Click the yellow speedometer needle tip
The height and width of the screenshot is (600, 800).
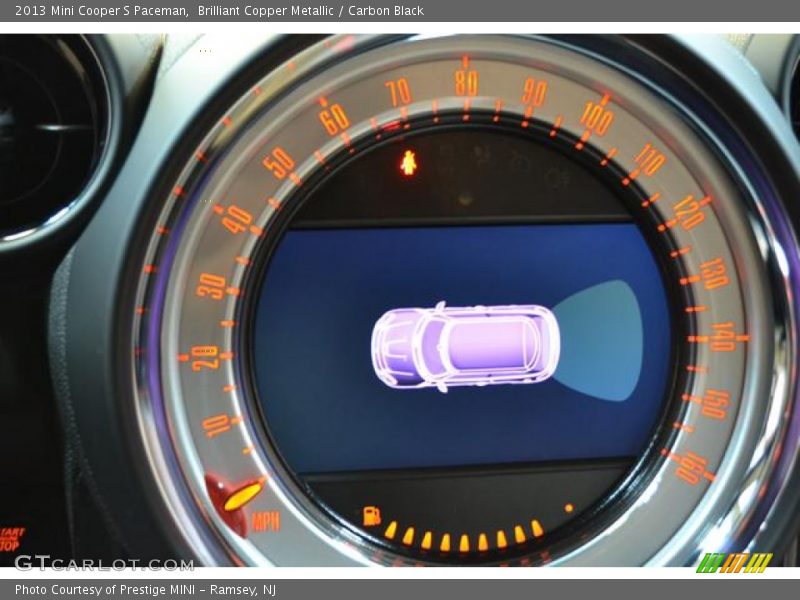[242, 496]
